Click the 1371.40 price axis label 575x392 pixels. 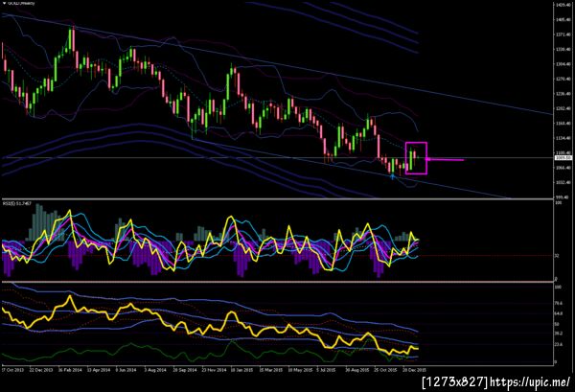[563, 35]
